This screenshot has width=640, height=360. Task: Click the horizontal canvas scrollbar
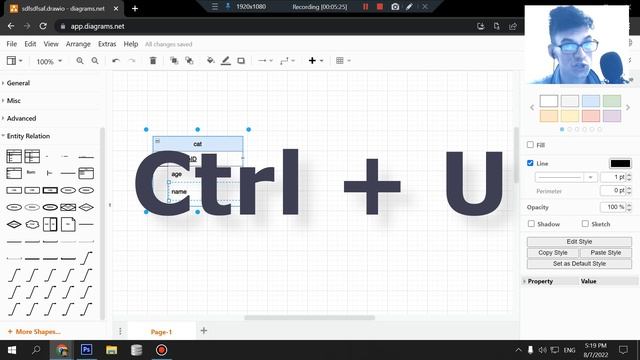click(309, 318)
